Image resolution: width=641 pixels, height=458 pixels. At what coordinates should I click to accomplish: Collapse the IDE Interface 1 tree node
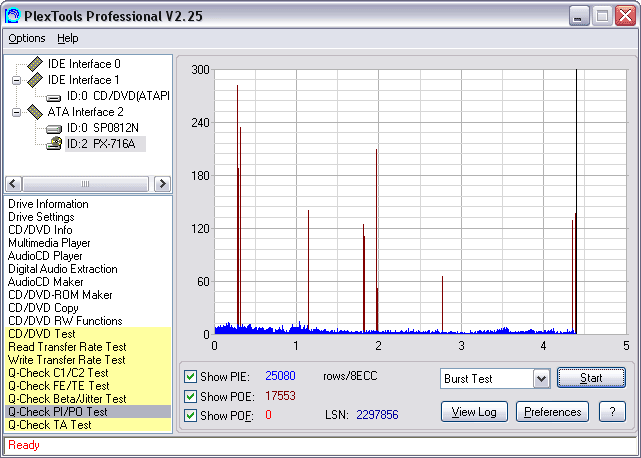(x=16, y=80)
